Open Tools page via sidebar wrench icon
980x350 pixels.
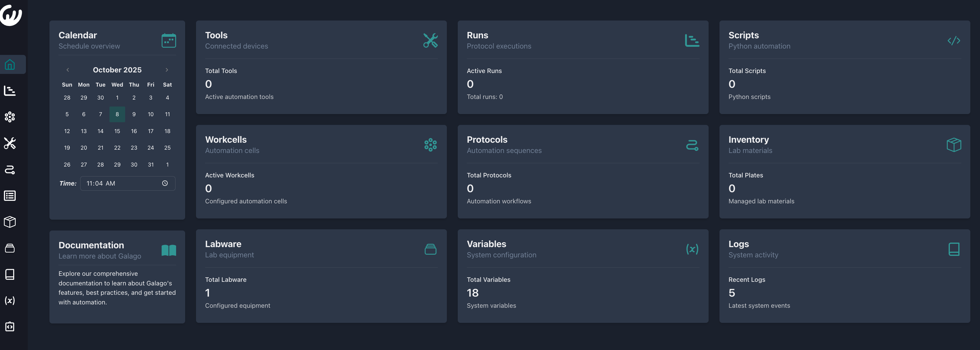coord(10,143)
